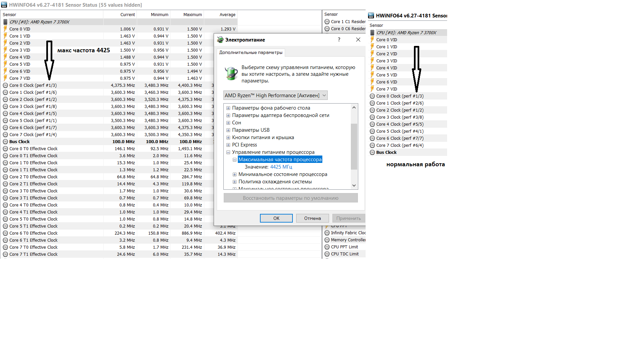This screenshot has width=644, height=362.
Task: Expand the Параметры USB node
Action: point(228,130)
